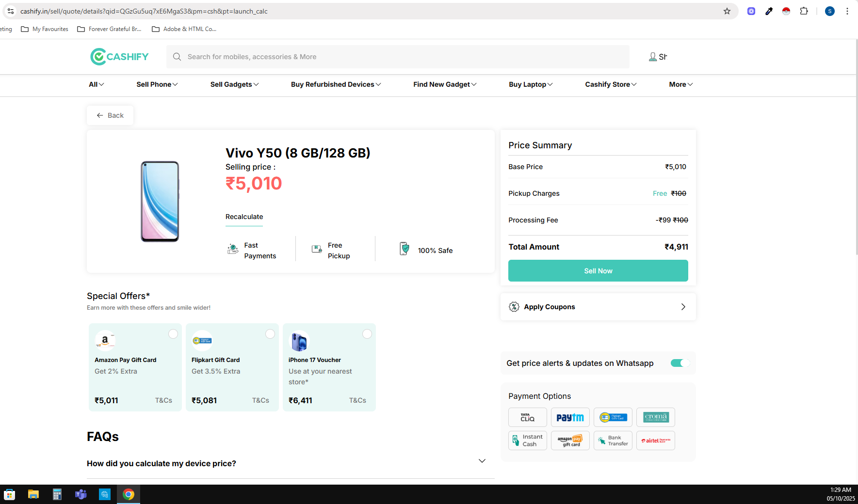The width and height of the screenshot is (858, 504).
Task: Bookmark page with the star icon
Action: [x=727, y=11]
